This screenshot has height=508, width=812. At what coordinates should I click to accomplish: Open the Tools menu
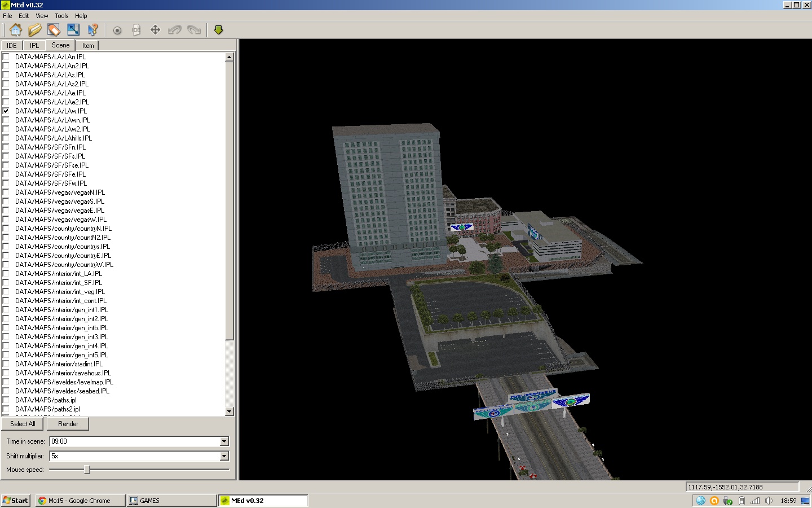(61, 16)
